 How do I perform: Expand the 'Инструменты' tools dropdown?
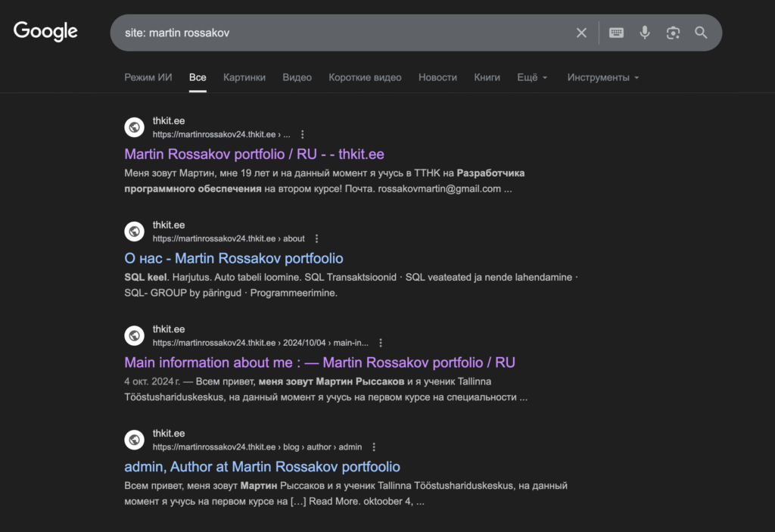pos(603,77)
